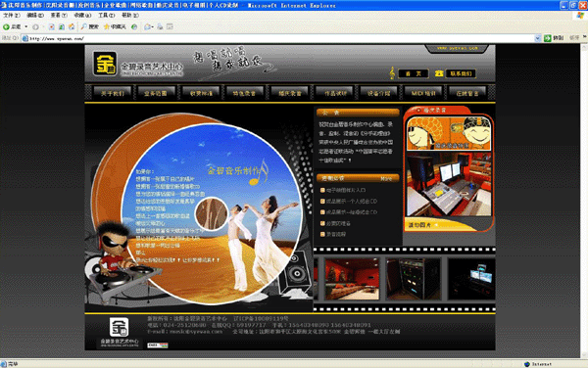Image resolution: width=588 pixels, height=368 pixels.
Task: Click the first dark navigation bar button
Action: [x=113, y=93]
